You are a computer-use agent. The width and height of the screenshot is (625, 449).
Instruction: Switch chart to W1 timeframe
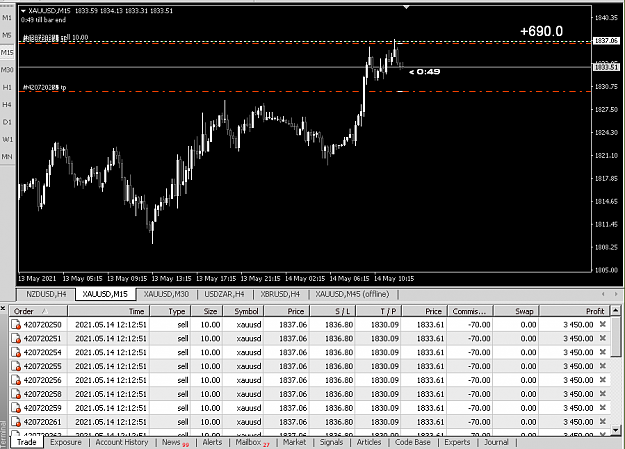click(7, 139)
